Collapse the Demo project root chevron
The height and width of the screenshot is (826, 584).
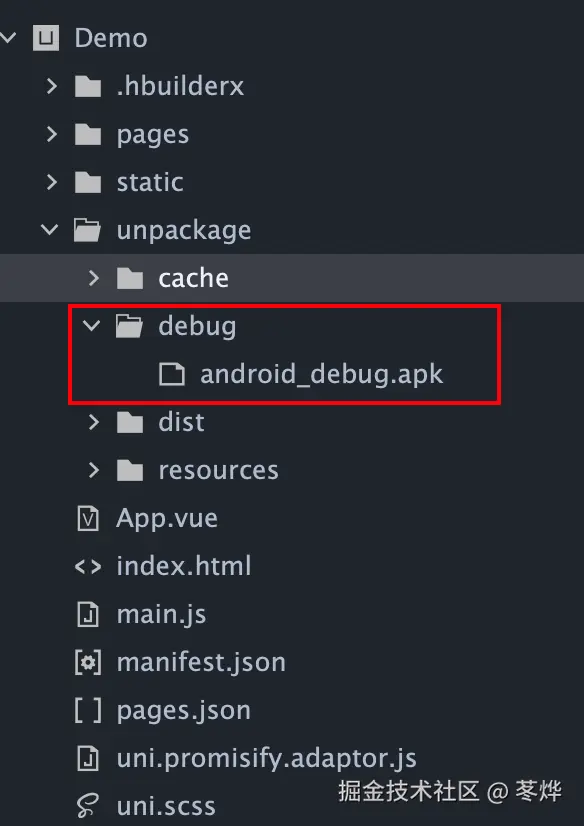[8, 37]
